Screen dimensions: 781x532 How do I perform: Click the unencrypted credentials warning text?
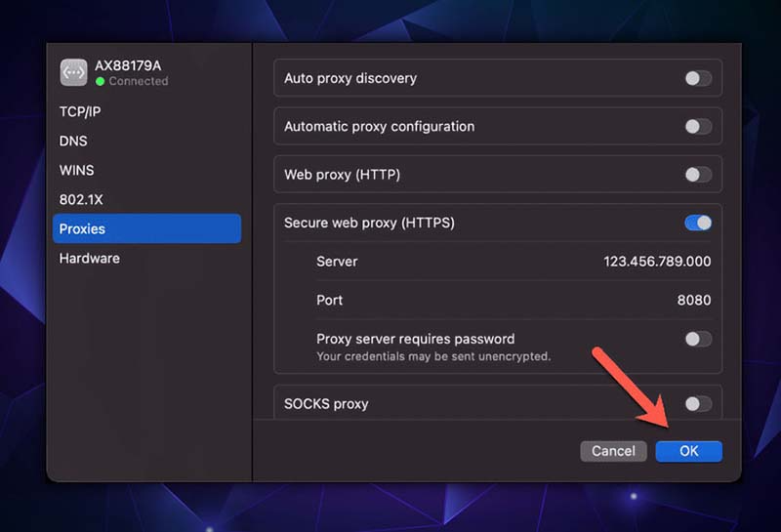433,356
